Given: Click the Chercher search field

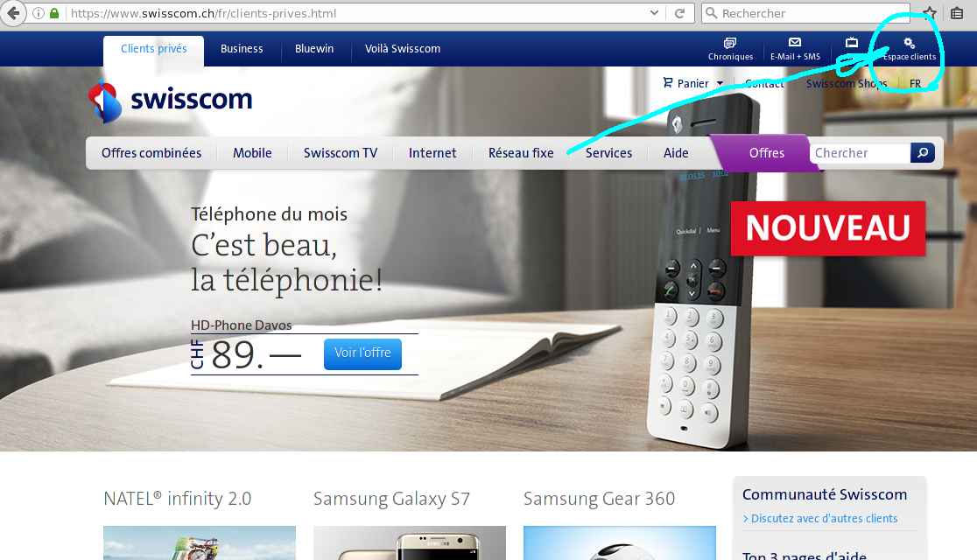Looking at the screenshot, I should point(860,152).
